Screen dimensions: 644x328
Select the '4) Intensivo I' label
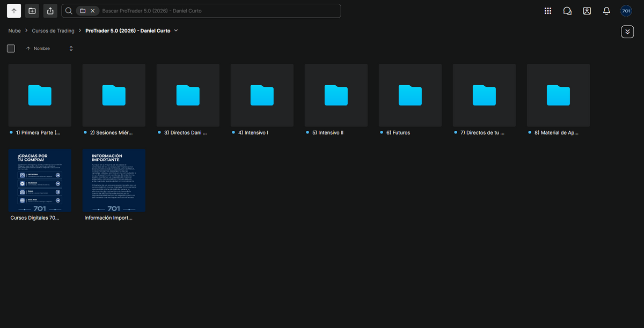point(253,132)
